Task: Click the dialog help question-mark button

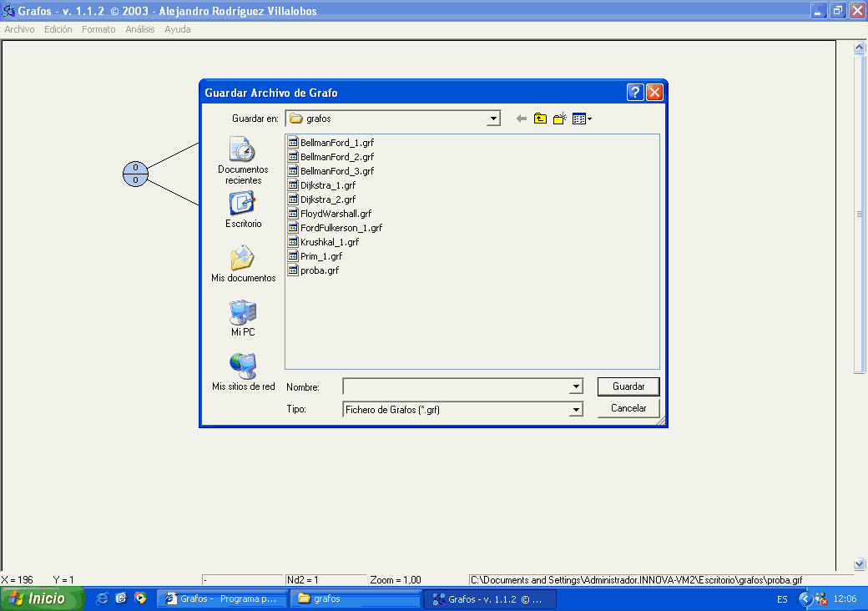Action: (x=635, y=93)
